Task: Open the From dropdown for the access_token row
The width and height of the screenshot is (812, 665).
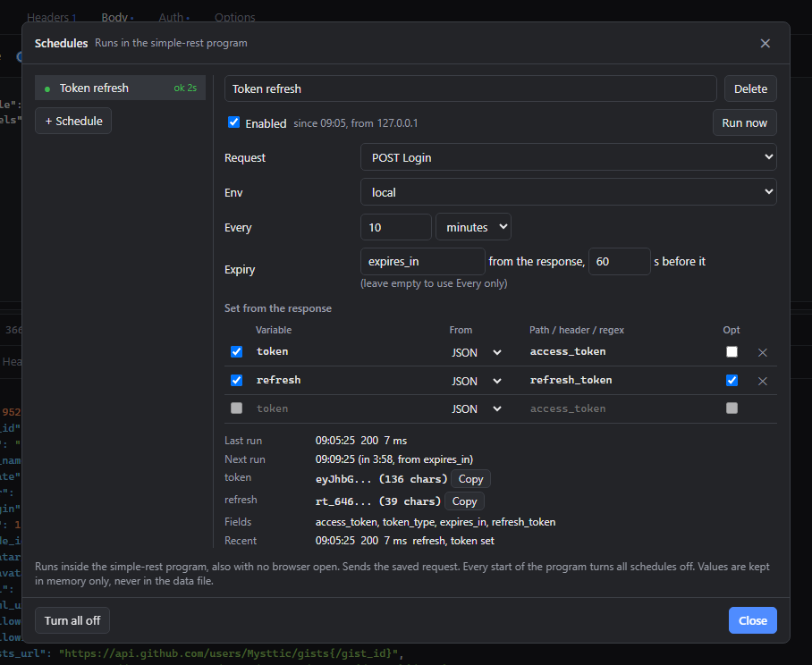Action: click(x=477, y=352)
